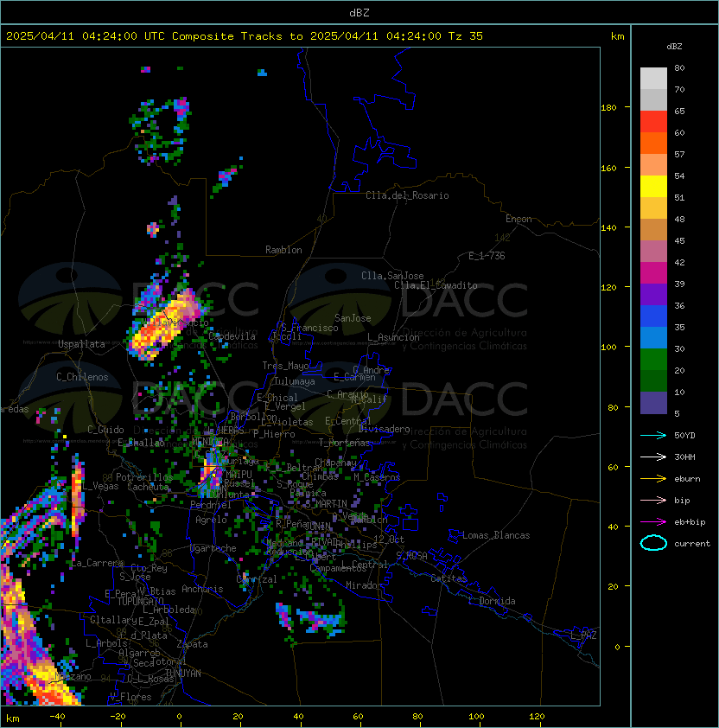Click the 'Anchoris' map label
The image size is (719, 728).
coord(202,589)
